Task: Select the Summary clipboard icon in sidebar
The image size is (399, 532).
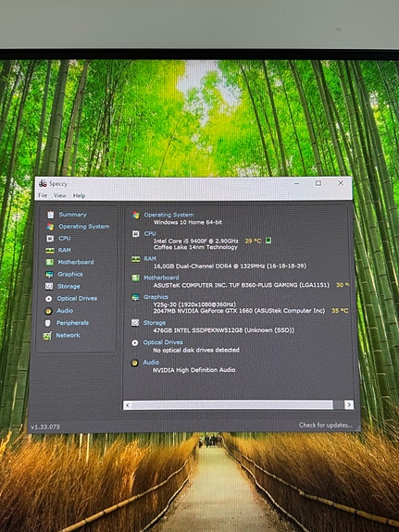Action: 51,215
